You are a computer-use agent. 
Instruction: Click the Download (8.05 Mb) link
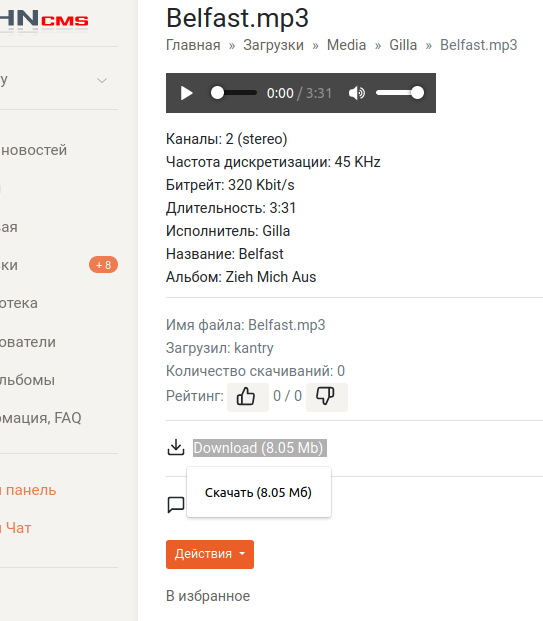pyautogui.click(x=260, y=448)
